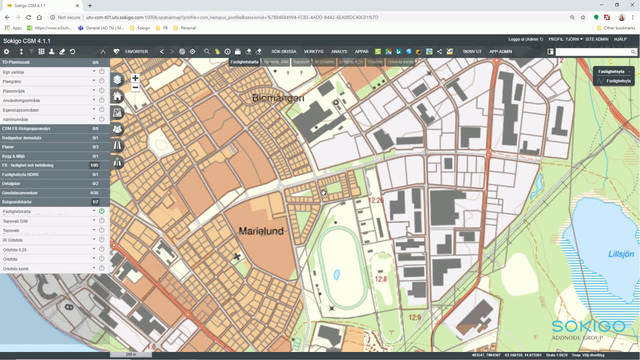Click the HJÄLP link
The height and width of the screenshot is (360, 640).
tap(620, 39)
